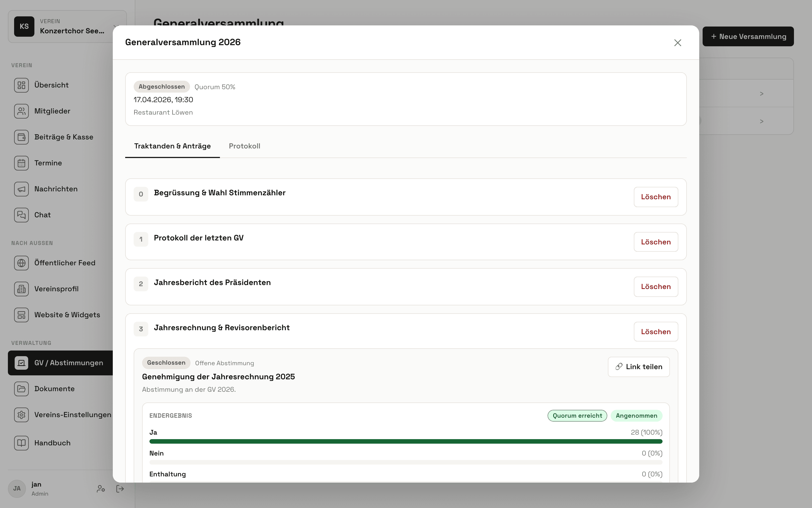Click the Abgeschlossen status badge
Screen dimensions: 812x508
(162, 87)
